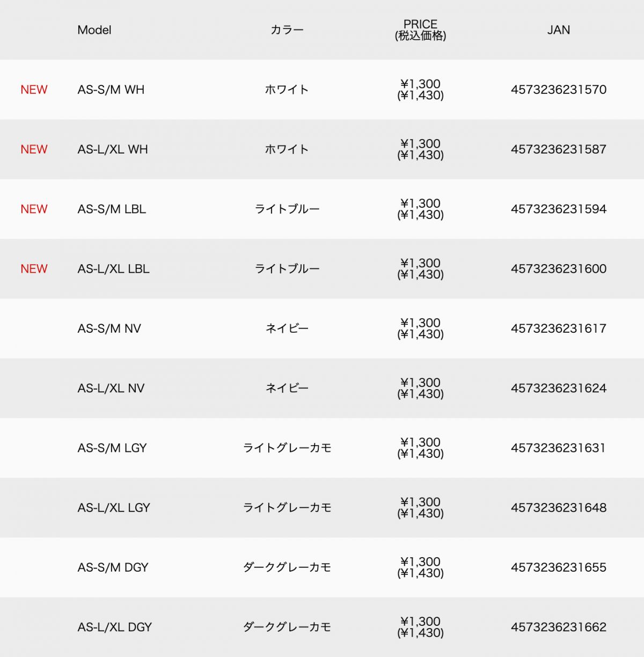Click the カラー column header
Viewport: 644px width, 657px height.
[x=287, y=30]
